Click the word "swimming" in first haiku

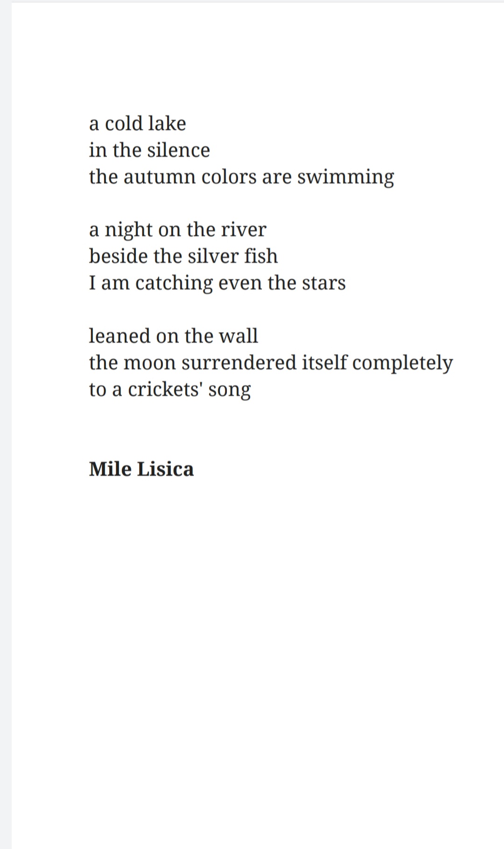[345, 177]
